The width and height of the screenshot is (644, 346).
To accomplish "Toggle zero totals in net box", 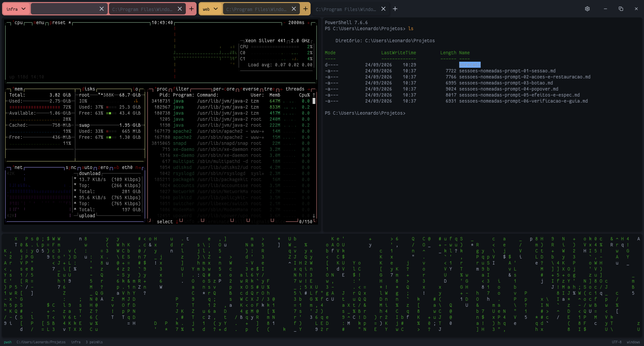I will coord(103,167).
